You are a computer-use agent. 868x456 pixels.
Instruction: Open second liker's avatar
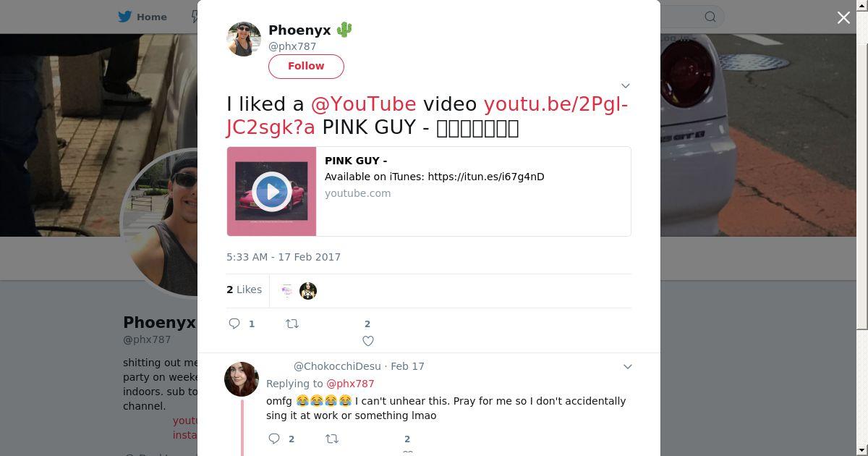[x=308, y=291]
